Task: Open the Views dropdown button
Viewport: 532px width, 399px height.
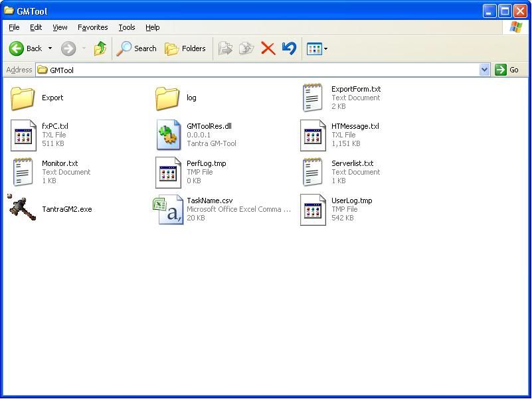Action: pos(317,48)
